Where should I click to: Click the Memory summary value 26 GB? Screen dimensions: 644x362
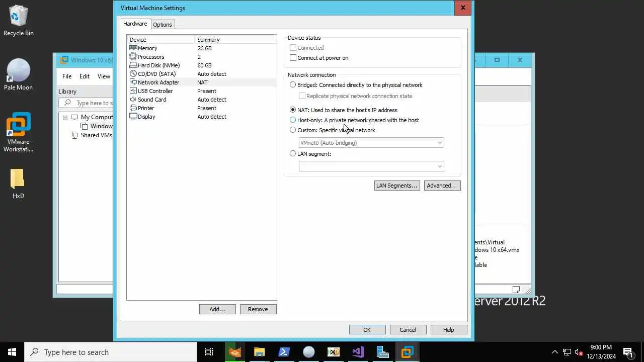(205, 48)
